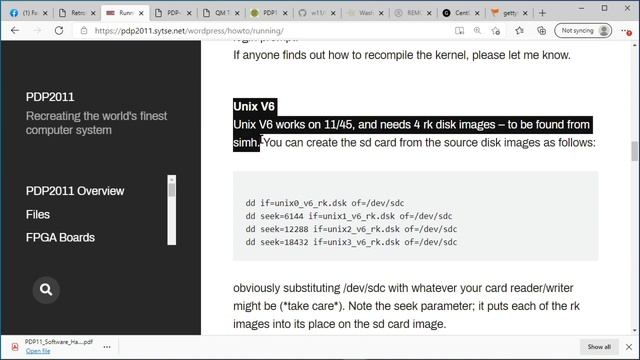Click the PDP11_Software_Ha...pdf file name
This screenshot has width=640, height=360.
[58, 342]
